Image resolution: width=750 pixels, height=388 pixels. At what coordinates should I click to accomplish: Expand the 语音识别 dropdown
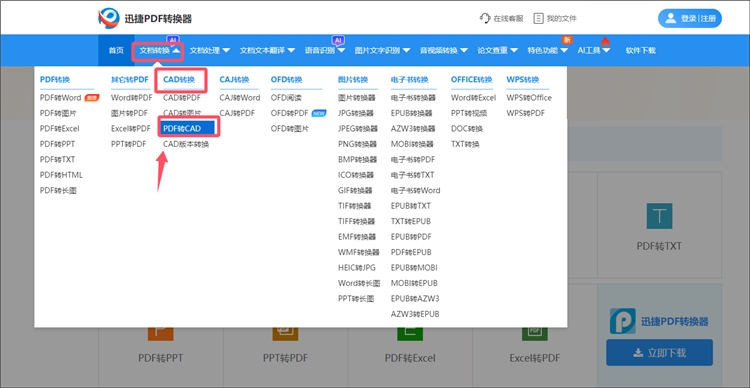325,50
